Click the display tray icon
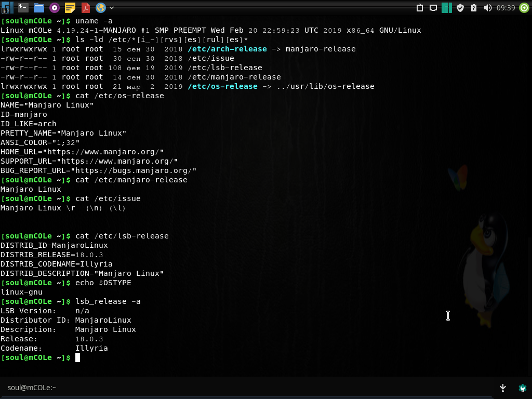The image size is (532, 399). click(433, 8)
